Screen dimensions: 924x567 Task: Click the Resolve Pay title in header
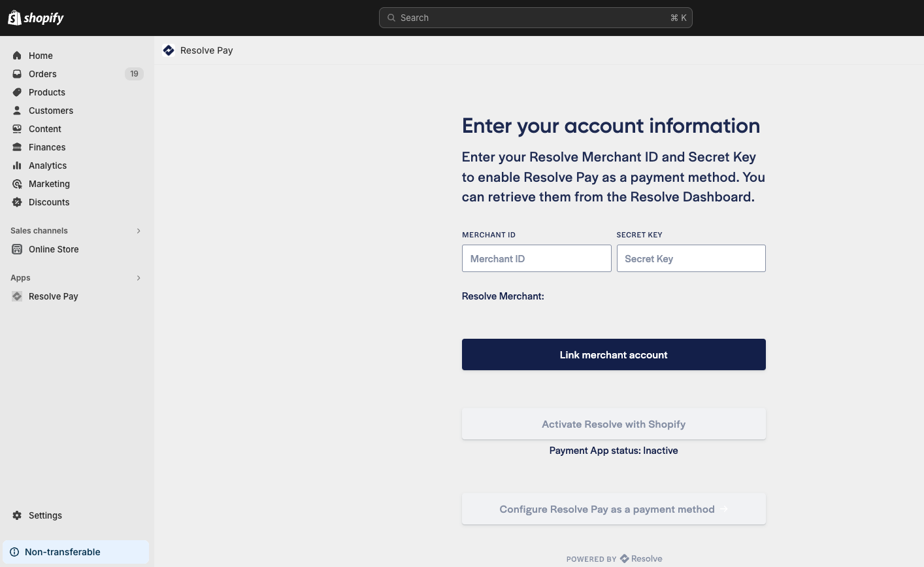coord(206,50)
